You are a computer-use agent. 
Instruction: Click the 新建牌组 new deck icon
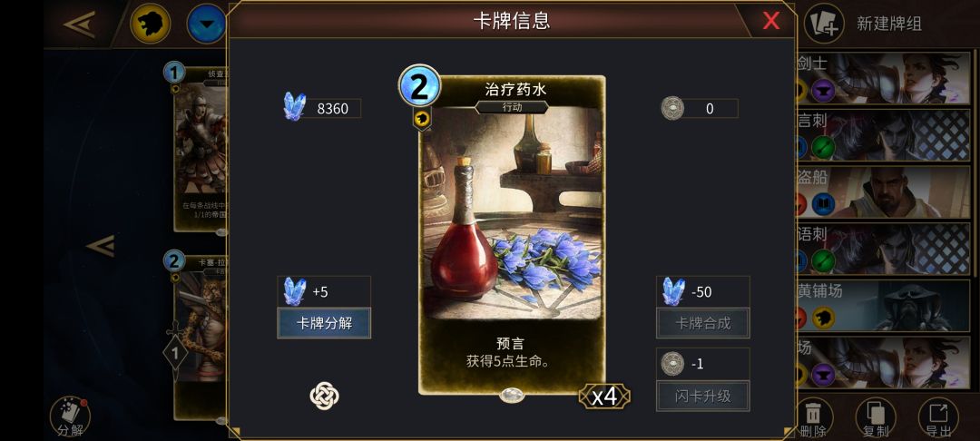click(x=824, y=24)
